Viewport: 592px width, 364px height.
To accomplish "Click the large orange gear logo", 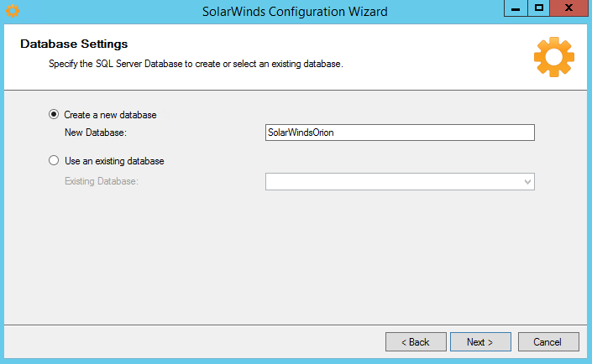I will (x=554, y=57).
